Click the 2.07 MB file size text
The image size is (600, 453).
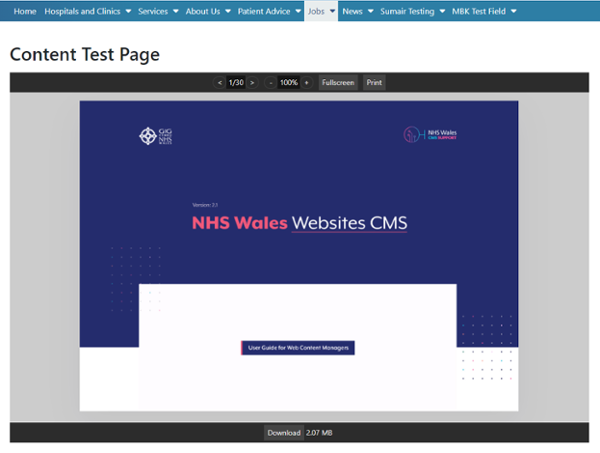coord(319,433)
